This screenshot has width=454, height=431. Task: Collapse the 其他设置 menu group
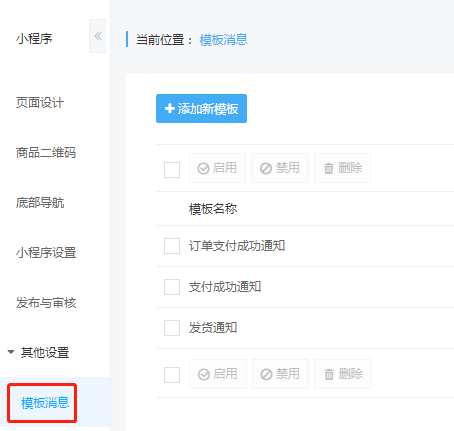[39, 353]
